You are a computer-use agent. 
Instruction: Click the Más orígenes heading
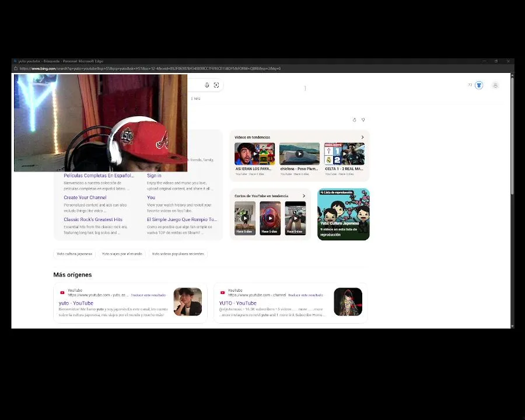point(72,275)
